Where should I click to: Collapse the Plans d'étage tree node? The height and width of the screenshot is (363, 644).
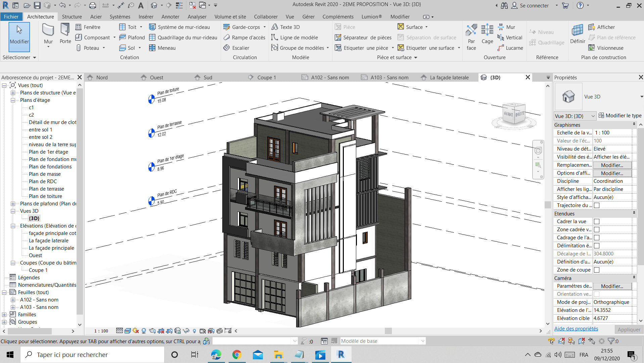(12, 100)
